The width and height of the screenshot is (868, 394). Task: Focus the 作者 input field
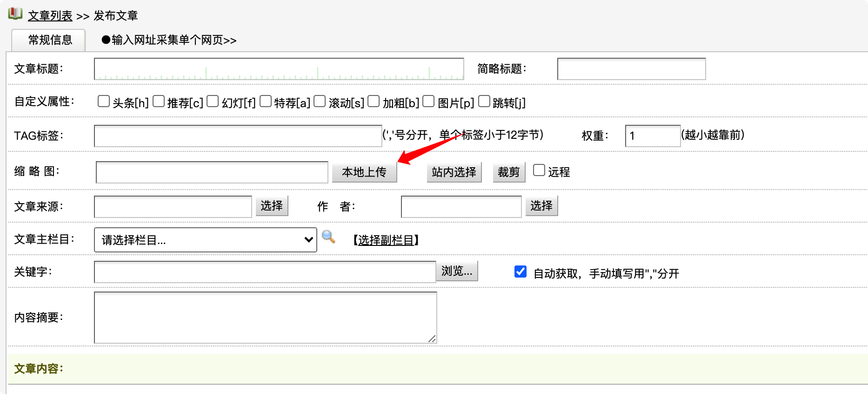click(x=461, y=207)
